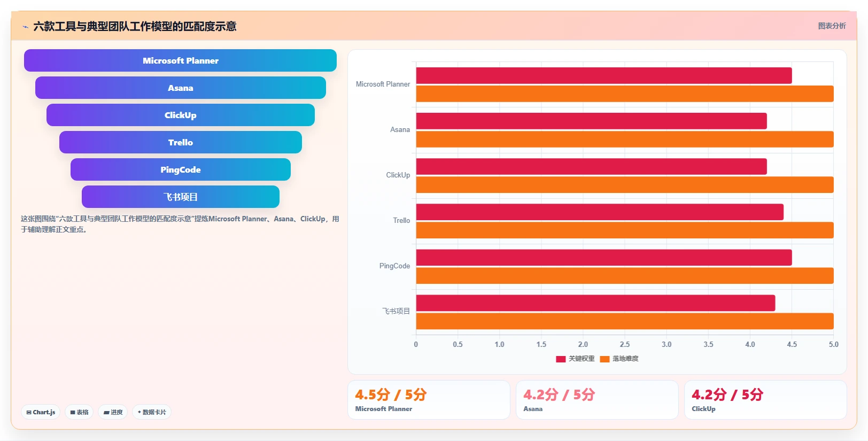
Task: Click the ClickUp y-axis label in the chart
Action: click(398, 175)
